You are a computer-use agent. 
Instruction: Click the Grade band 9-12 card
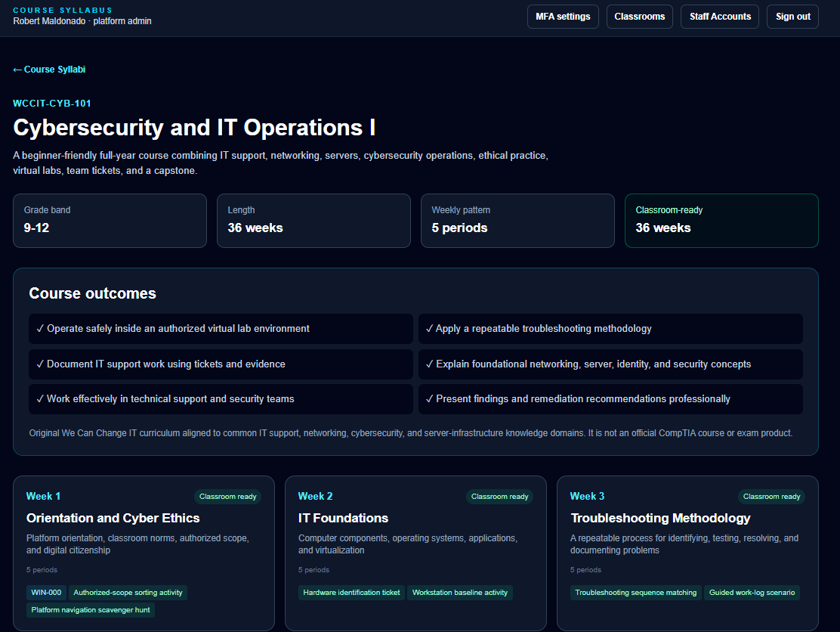point(110,221)
